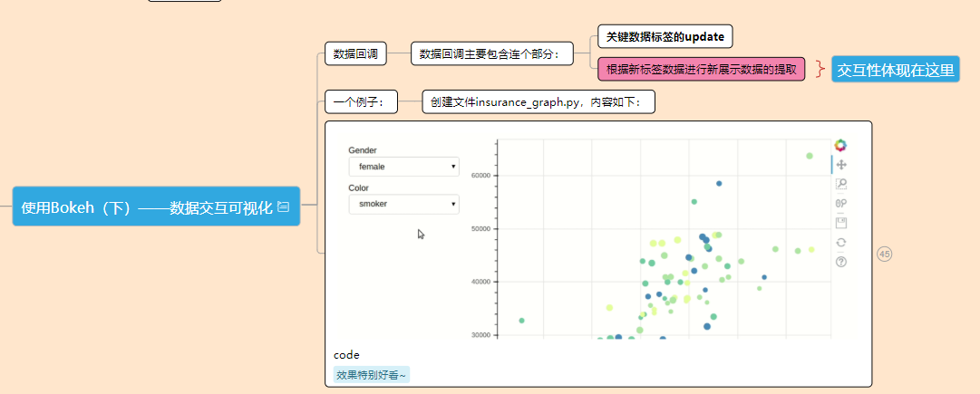The height and width of the screenshot is (394, 980).
Task: Toggle the Wheel Zoom tool
Action: point(841,203)
